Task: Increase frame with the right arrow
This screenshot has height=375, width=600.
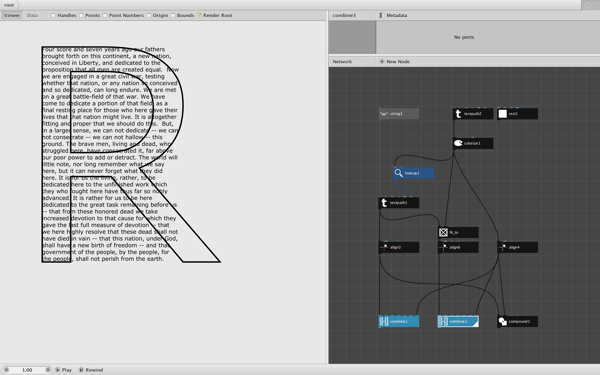Action: tap(48, 370)
